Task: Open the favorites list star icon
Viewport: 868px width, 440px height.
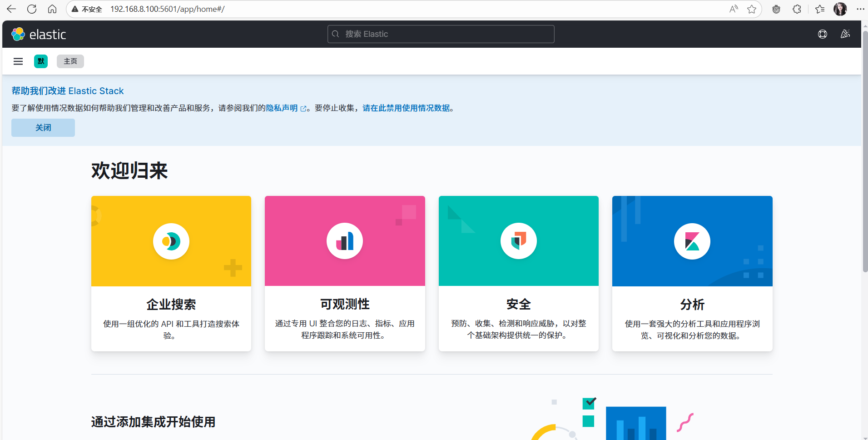Action: [x=819, y=9]
